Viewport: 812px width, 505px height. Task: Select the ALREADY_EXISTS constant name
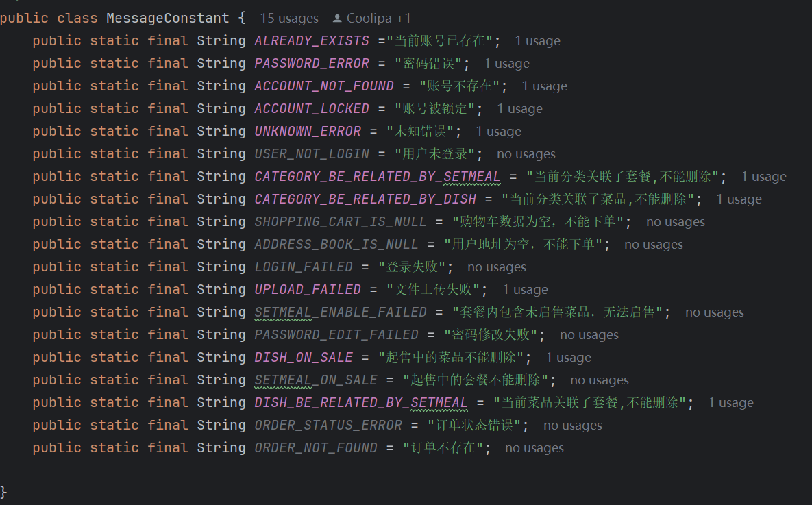[x=312, y=41]
